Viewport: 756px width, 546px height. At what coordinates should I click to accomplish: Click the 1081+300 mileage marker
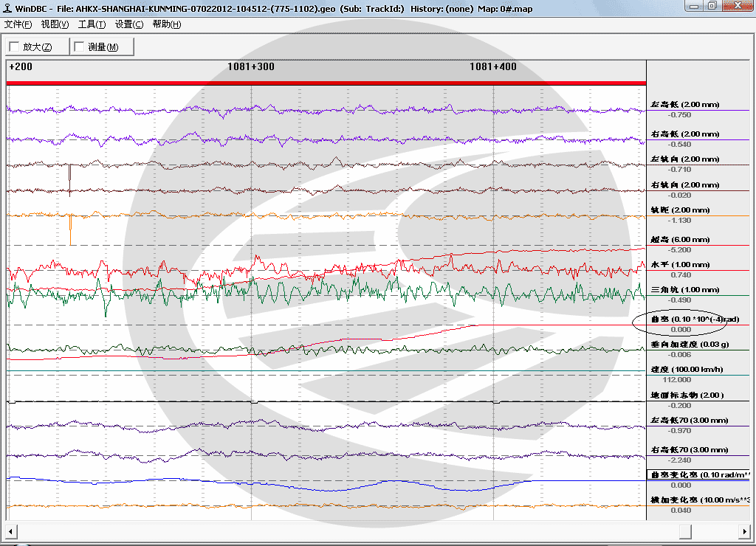[251, 66]
